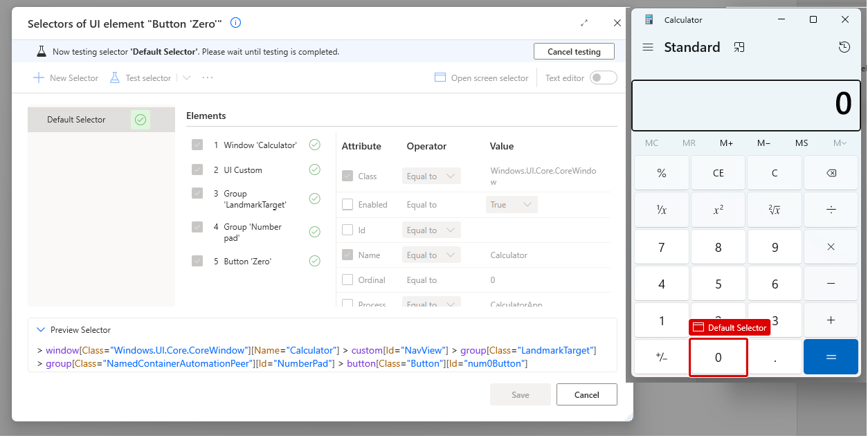Click the plus/minus sign key
This screenshot has height=438, width=868.
point(662,357)
